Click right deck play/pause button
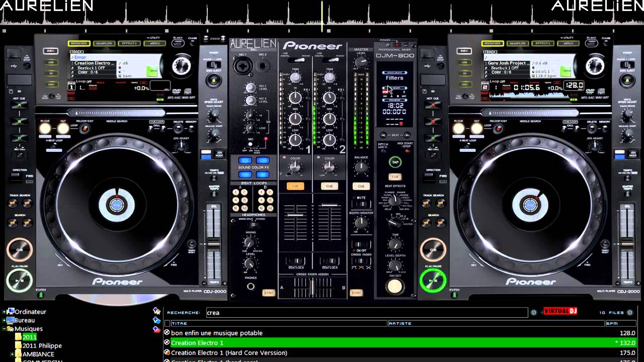Viewport: 644px width, 362px height. (433, 281)
